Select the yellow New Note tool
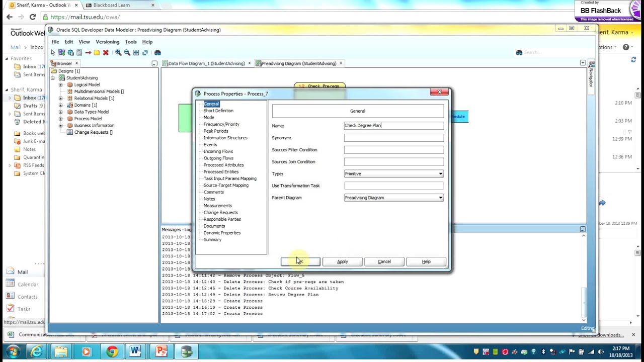This screenshot has height=362, width=644. (97, 52)
